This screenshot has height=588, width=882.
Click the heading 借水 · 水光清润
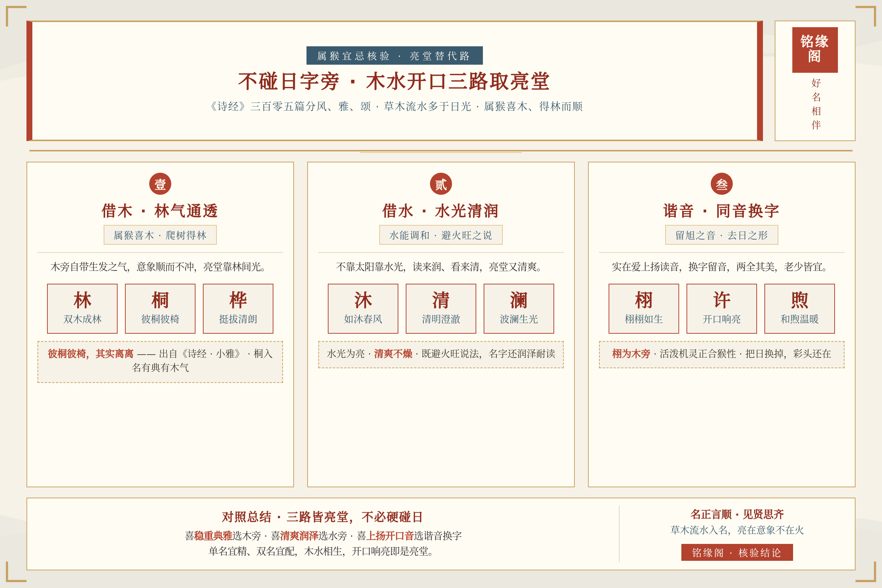coord(441,210)
